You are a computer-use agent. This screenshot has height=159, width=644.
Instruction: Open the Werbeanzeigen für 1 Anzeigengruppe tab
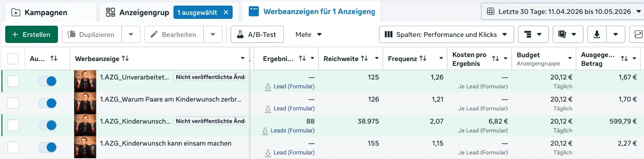coord(312,12)
